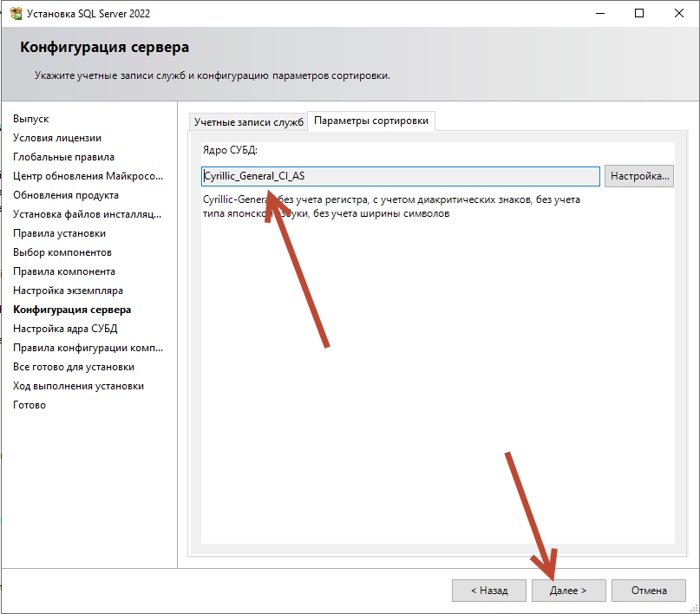This screenshot has height=614, width=700.
Task: Open Правила установки in sidebar
Action: (x=58, y=233)
